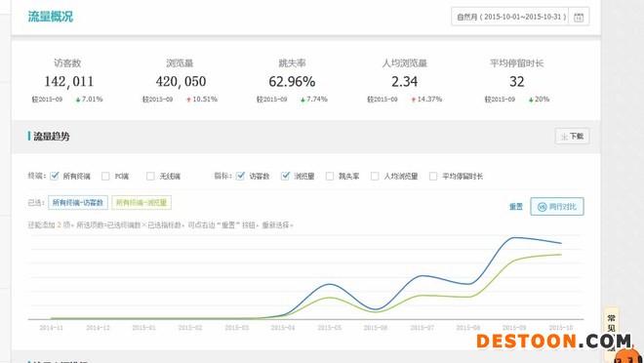644x363 pixels.
Task: Open the calendar date picker icon
Action: tap(579, 18)
